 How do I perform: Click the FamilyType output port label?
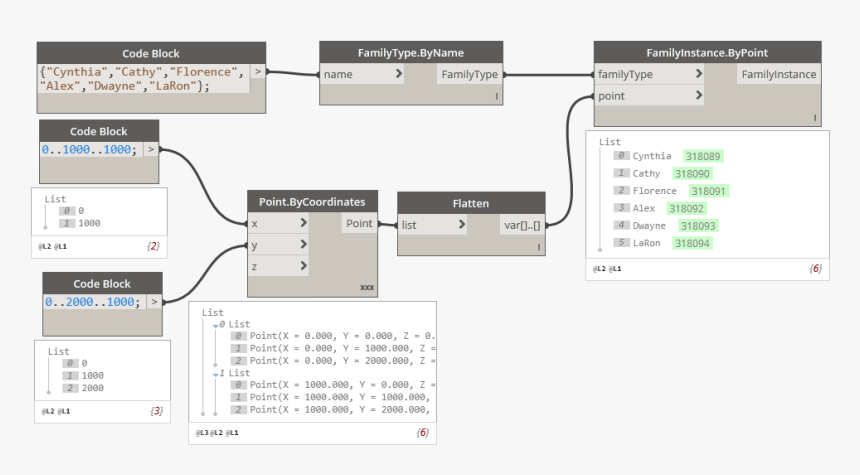click(469, 74)
